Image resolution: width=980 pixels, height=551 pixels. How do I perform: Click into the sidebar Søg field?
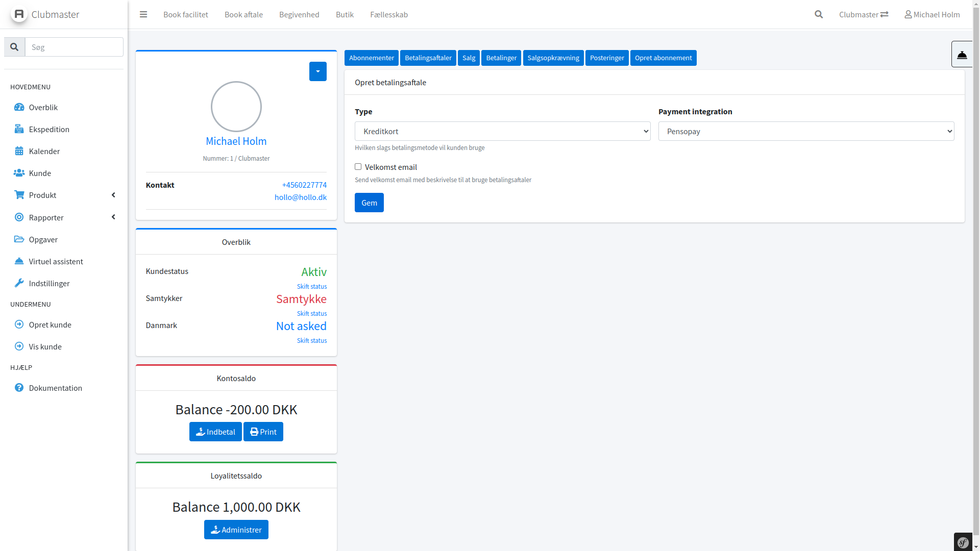[x=74, y=47]
